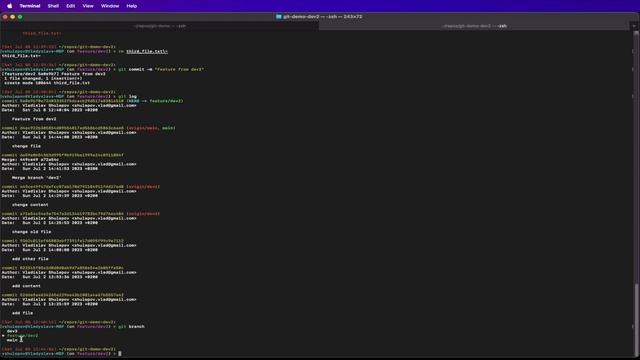640x360 pixels.
Task: Click the 'Sun Jul 2 13:25:59 2023' date line
Action: coord(50,304)
